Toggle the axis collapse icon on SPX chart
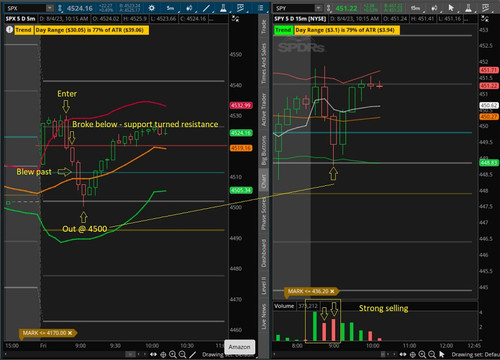 235,19
